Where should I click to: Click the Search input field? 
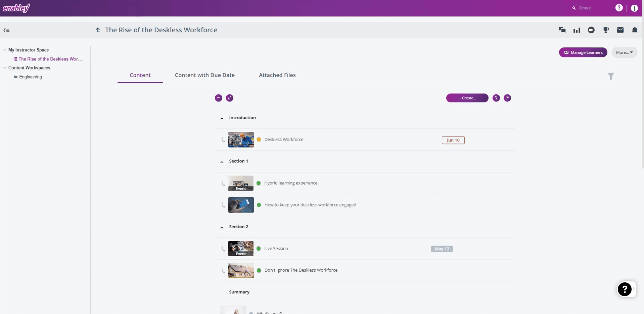[592, 8]
